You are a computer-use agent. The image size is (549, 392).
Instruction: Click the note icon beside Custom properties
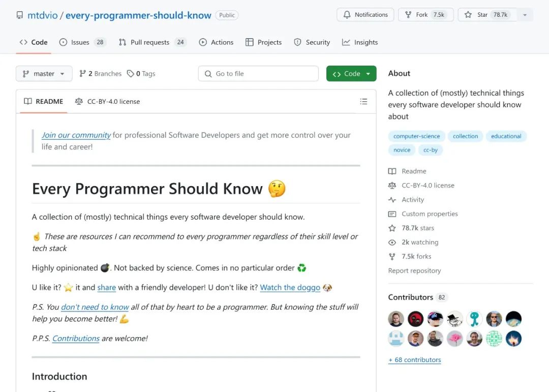tap(392, 214)
